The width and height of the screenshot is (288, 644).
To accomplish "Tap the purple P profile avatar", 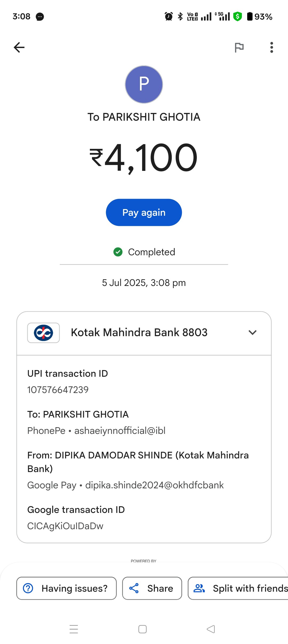I will pos(144,84).
